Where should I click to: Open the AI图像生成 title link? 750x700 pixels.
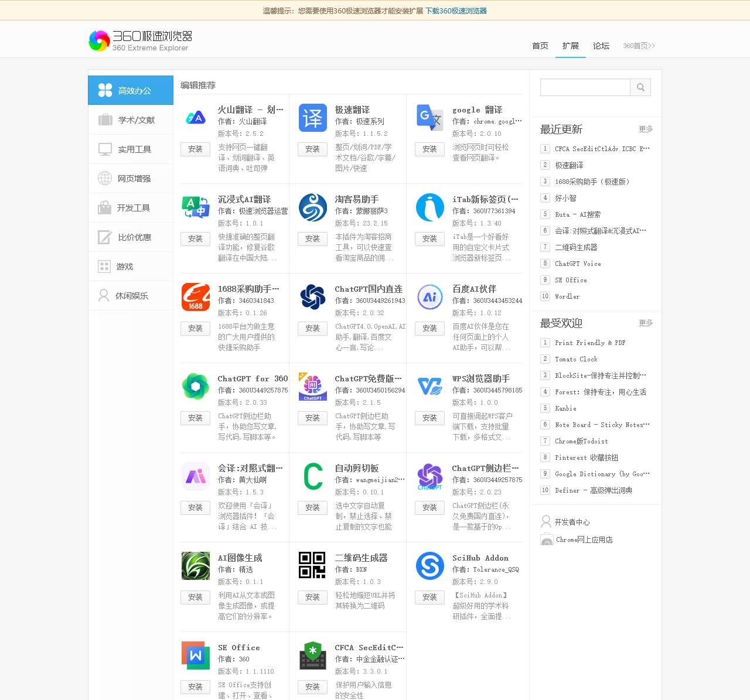click(240, 558)
